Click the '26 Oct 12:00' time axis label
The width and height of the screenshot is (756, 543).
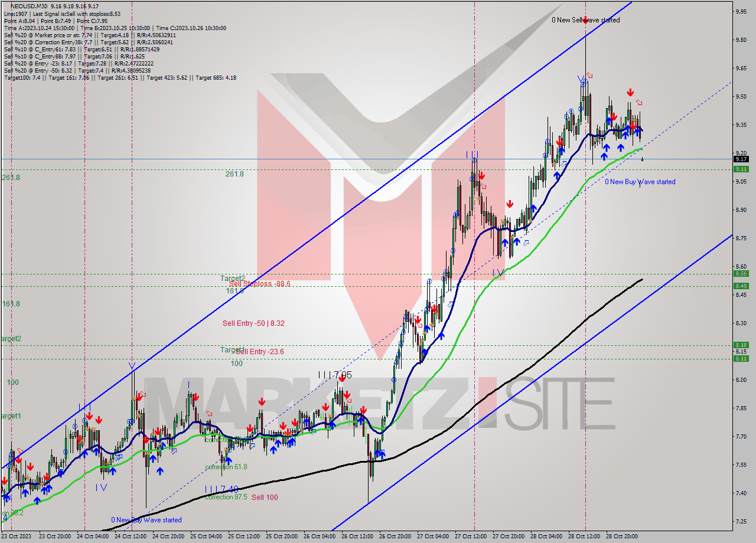click(x=357, y=537)
